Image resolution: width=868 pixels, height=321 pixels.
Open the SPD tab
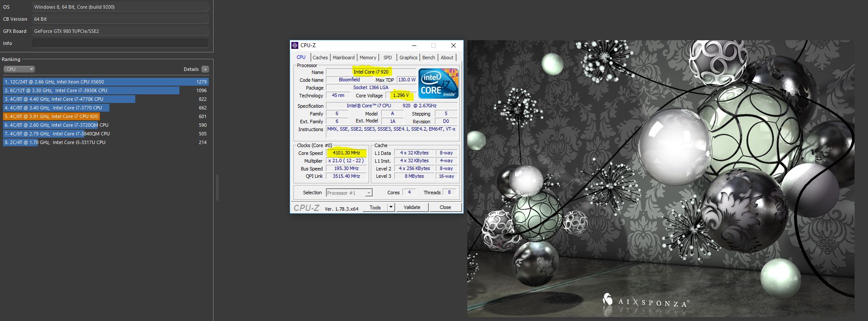coord(388,58)
